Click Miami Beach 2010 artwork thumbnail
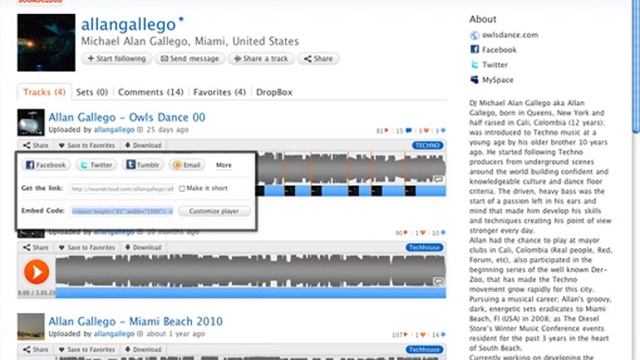 (31, 327)
